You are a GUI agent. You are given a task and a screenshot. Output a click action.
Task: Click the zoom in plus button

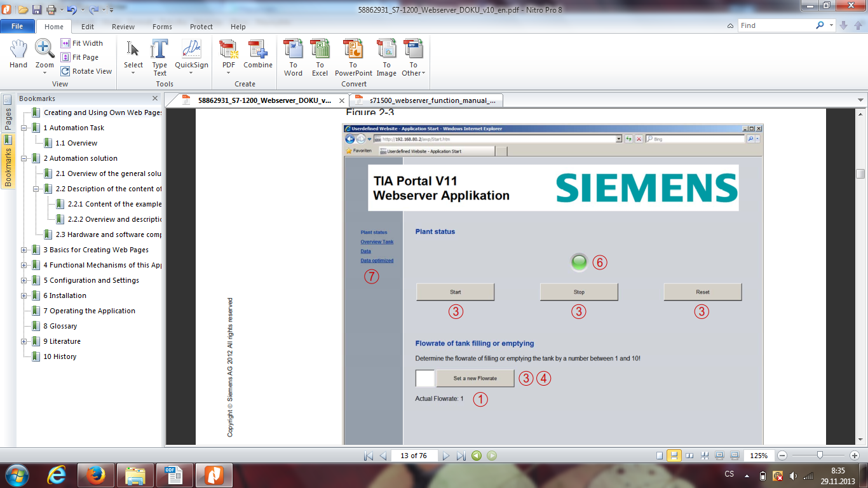tap(855, 456)
